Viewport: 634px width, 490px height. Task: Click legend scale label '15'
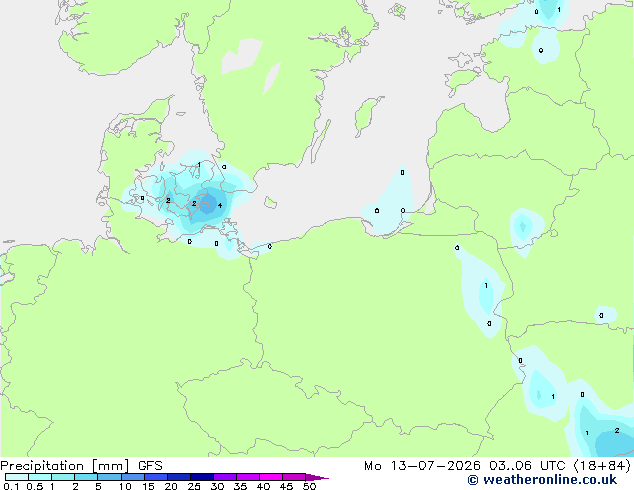[x=148, y=486]
